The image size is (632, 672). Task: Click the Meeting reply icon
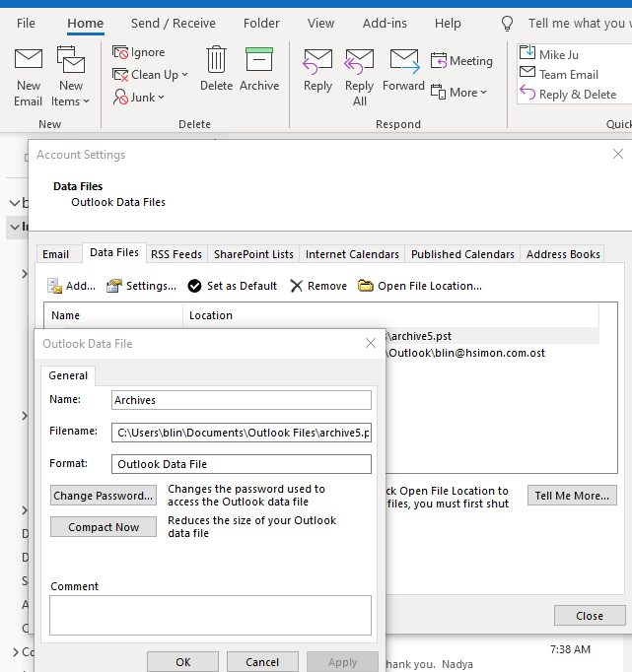439,60
